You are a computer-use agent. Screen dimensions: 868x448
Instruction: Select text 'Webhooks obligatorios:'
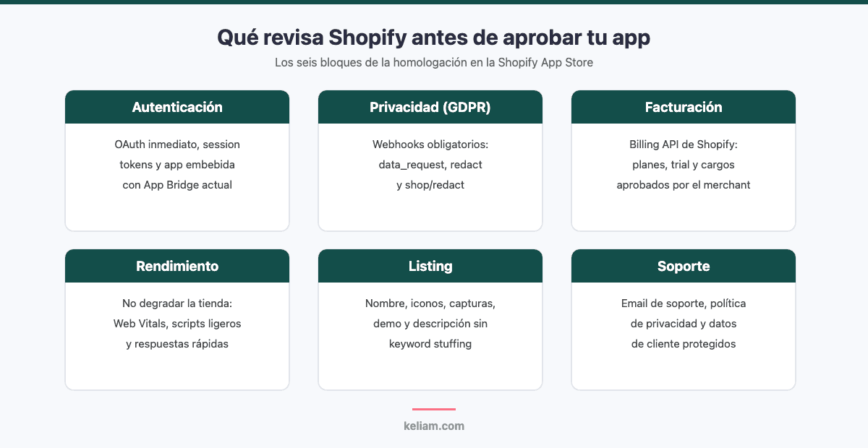430,145
